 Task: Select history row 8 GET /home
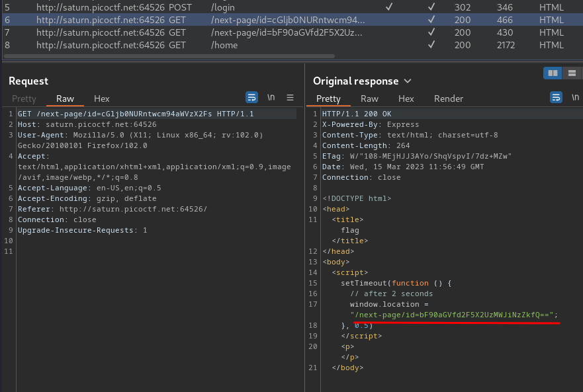point(292,46)
